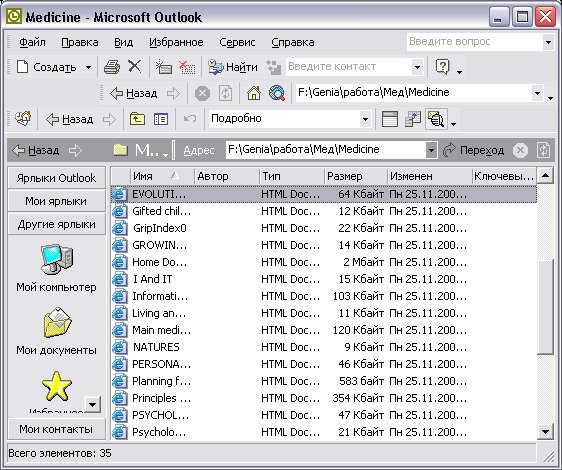562x470 pixels.
Task: Open the Мои документы shortcut
Action: 57,331
